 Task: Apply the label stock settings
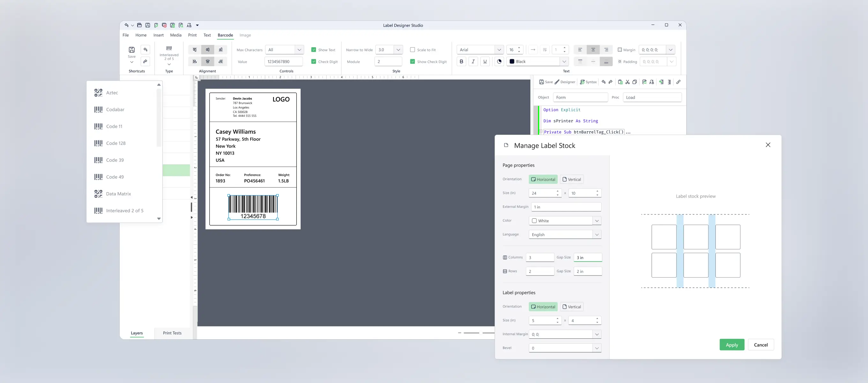pyautogui.click(x=732, y=345)
